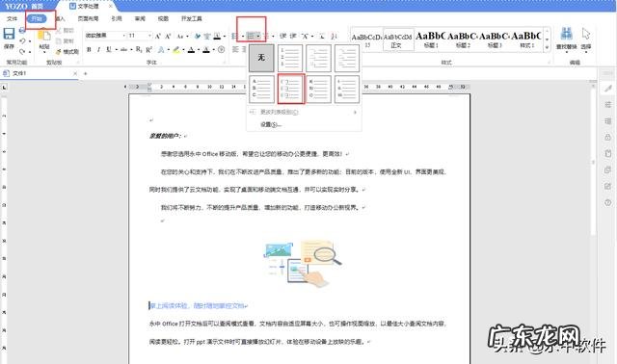Choose 设置(S)... in numbering menu
Viewport: 617px width, 364px height.
271,124
